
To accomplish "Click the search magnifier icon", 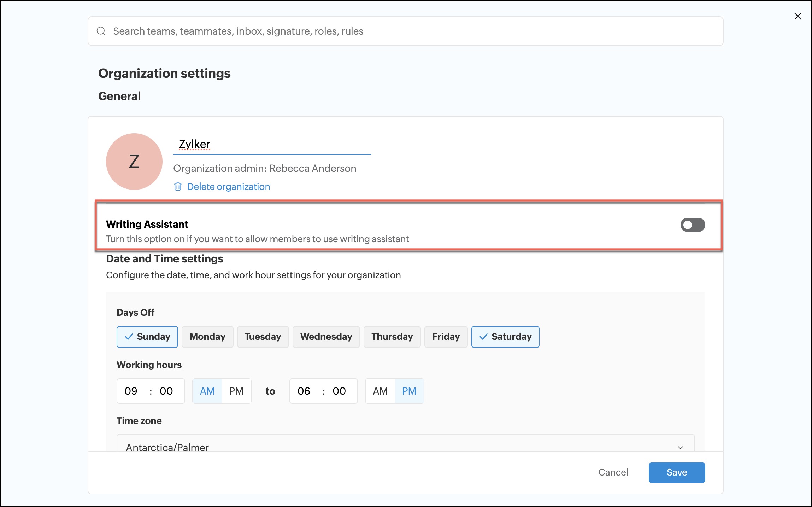I will (101, 31).
